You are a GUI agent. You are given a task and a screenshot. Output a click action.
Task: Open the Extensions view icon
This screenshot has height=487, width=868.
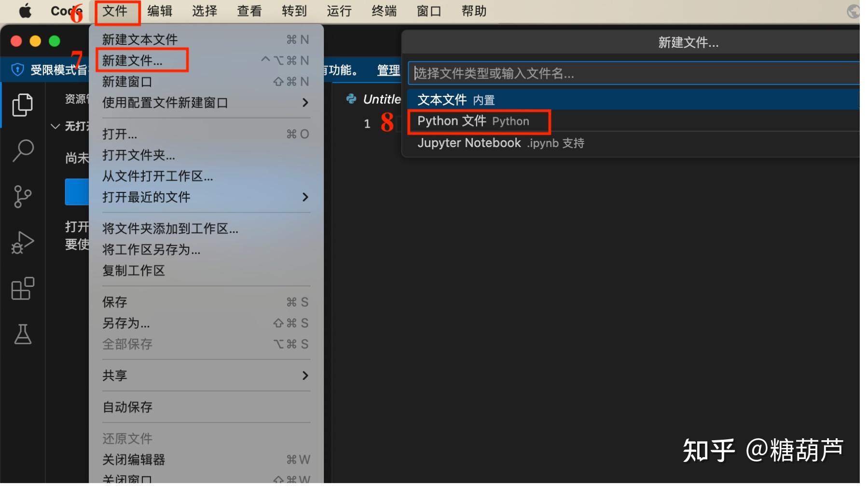click(x=22, y=288)
